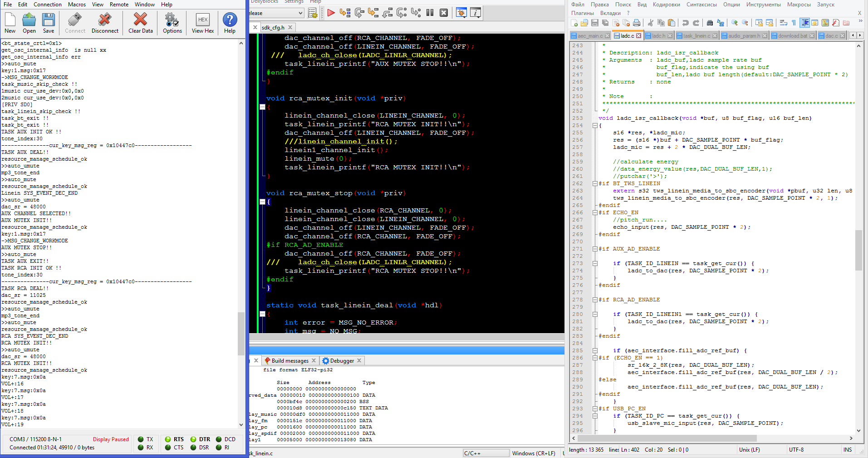Start the debugger with the red play arrow
Viewport: 868px width, 458px height.
tap(331, 13)
